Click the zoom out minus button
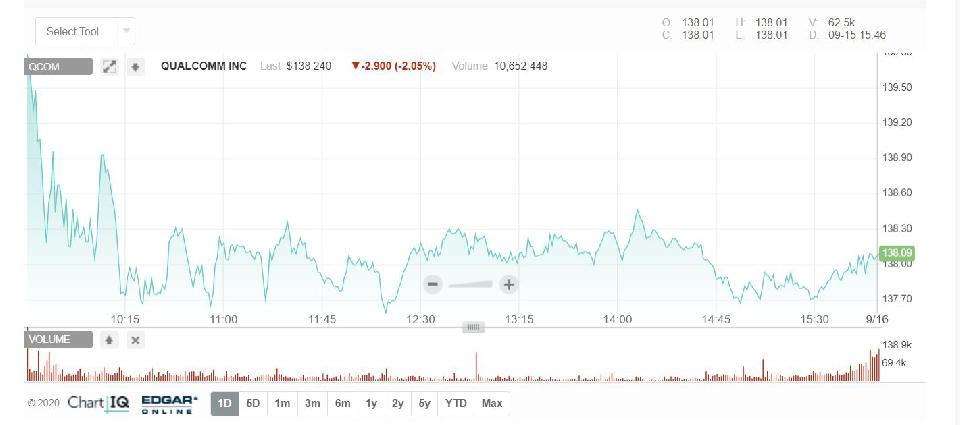The width and height of the screenshot is (960, 425). point(433,284)
